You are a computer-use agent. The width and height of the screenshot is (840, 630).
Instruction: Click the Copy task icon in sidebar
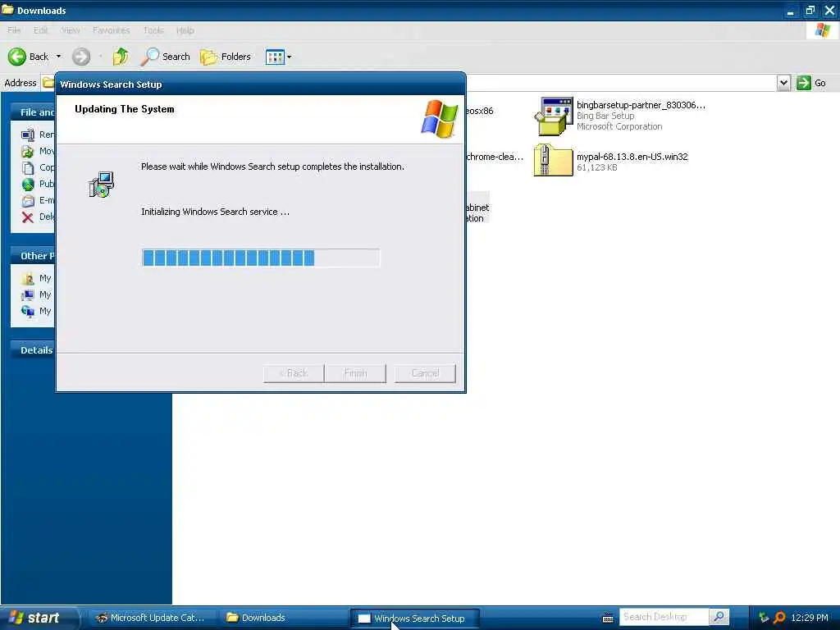point(28,167)
